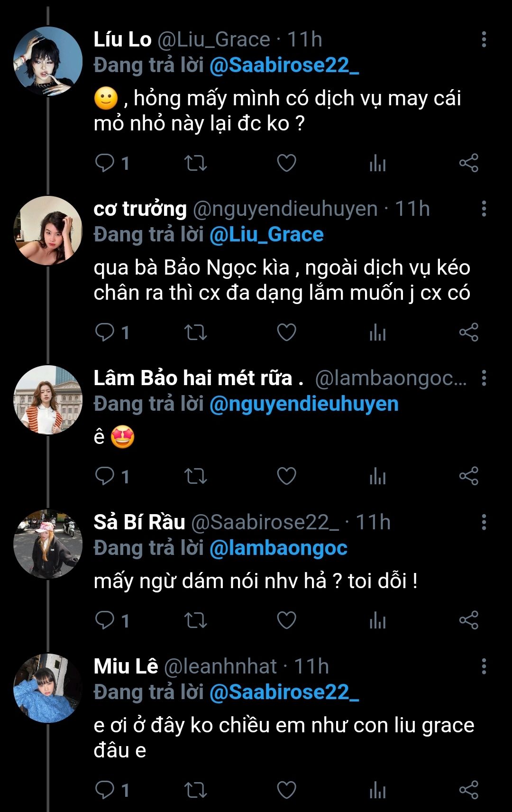Open the @nguyendieuhuyen mention link
The width and height of the screenshot is (512, 812).
[303, 404]
